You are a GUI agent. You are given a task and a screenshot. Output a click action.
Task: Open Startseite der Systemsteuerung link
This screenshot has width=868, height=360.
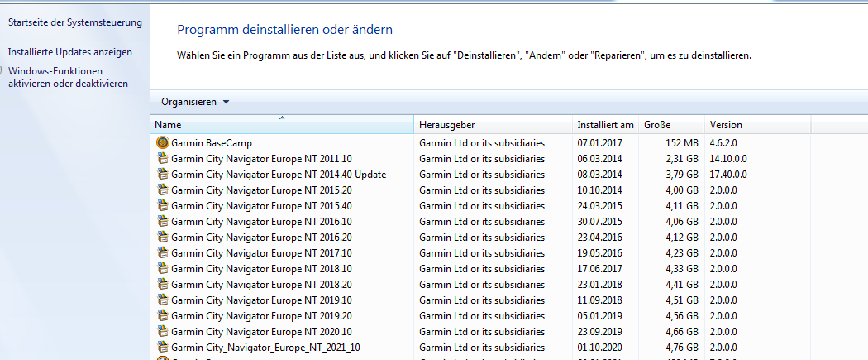tap(74, 22)
